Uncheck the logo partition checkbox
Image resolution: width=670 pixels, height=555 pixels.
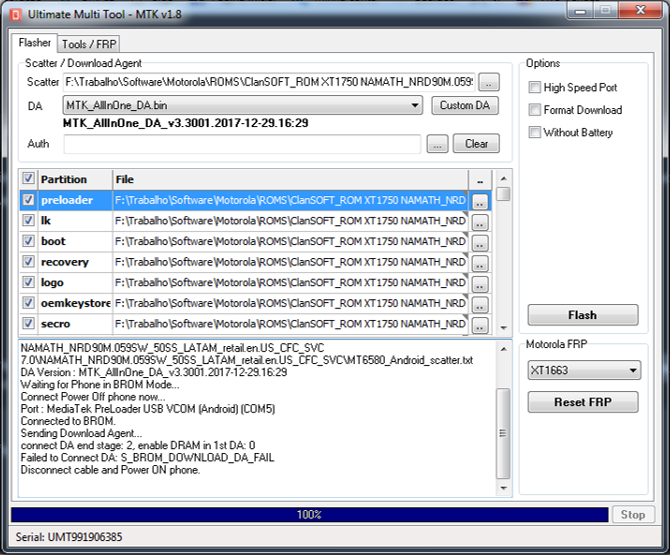pyautogui.click(x=28, y=282)
